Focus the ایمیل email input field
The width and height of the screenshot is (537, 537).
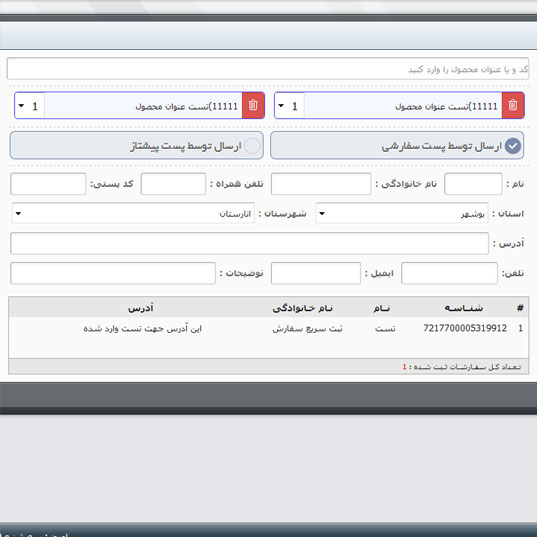coord(316,273)
